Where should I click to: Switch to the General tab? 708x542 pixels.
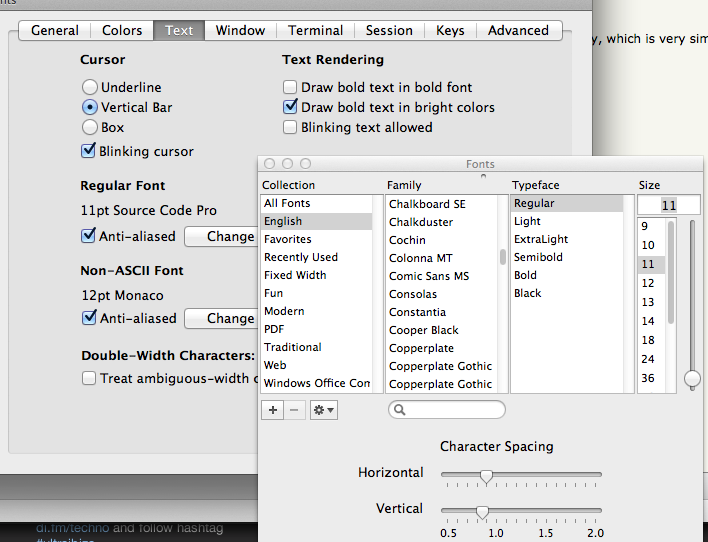[55, 30]
